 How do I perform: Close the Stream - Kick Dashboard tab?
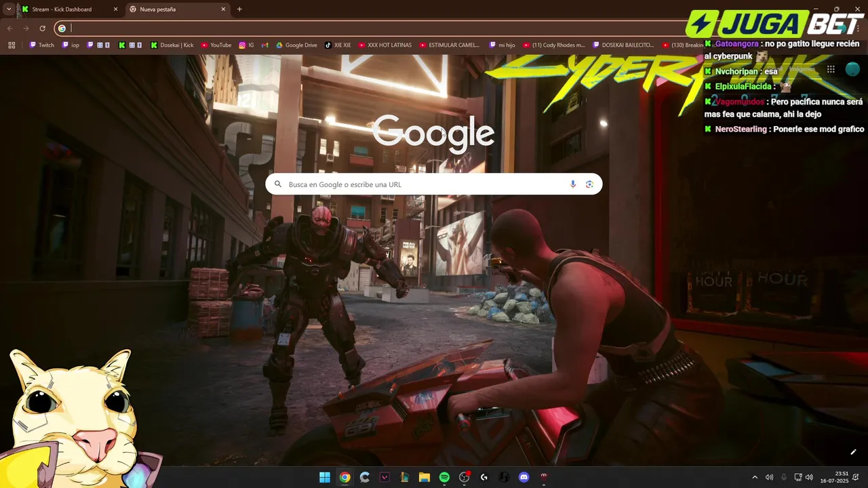[115, 9]
